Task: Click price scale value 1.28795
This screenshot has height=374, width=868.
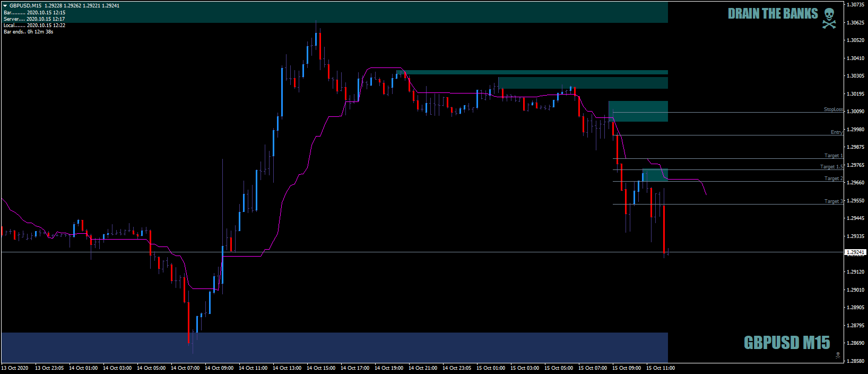Action: pos(855,325)
